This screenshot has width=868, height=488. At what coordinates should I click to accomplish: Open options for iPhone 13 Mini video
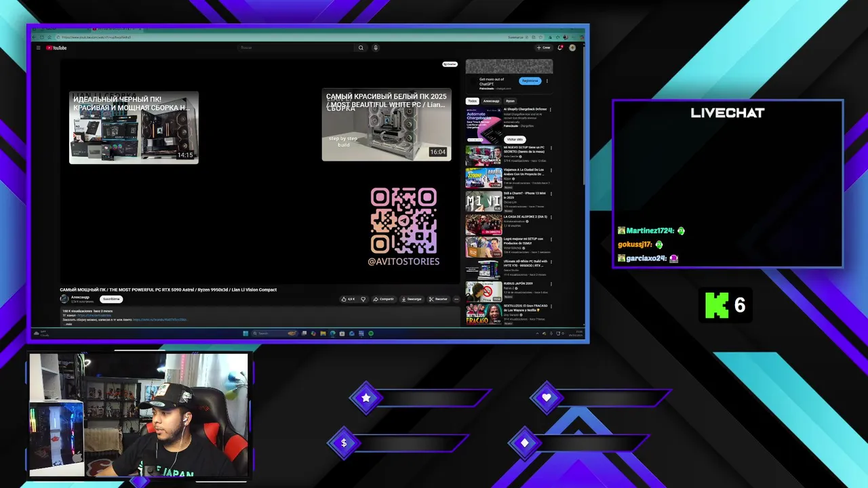(551, 193)
